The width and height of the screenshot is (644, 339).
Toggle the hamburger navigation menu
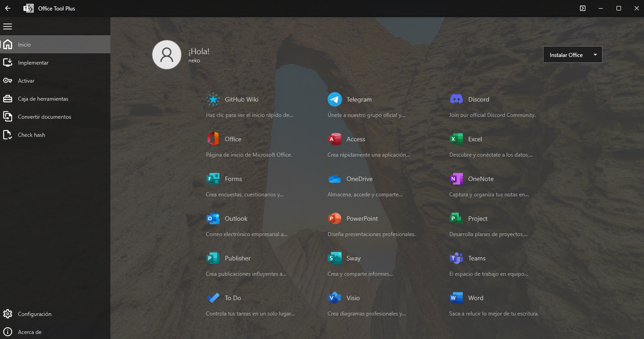pyautogui.click(x=8, y=27)
